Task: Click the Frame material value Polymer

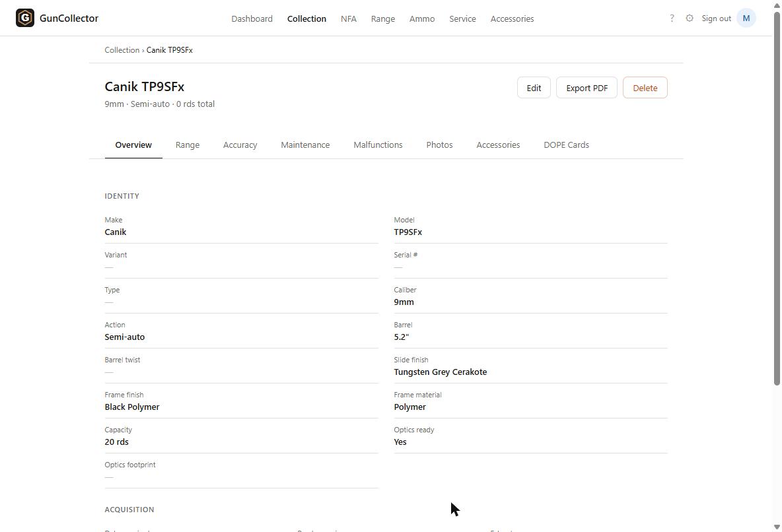Action: point(410,407)
